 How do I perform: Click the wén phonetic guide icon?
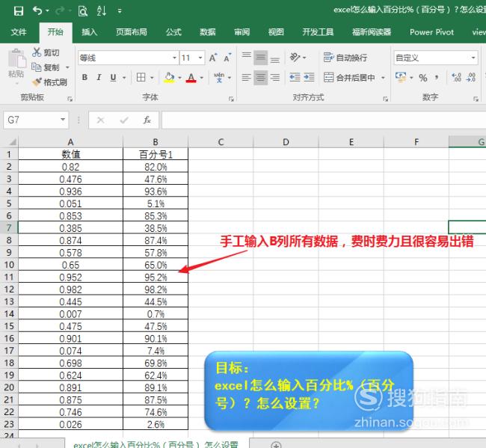[x=219, y=77]
